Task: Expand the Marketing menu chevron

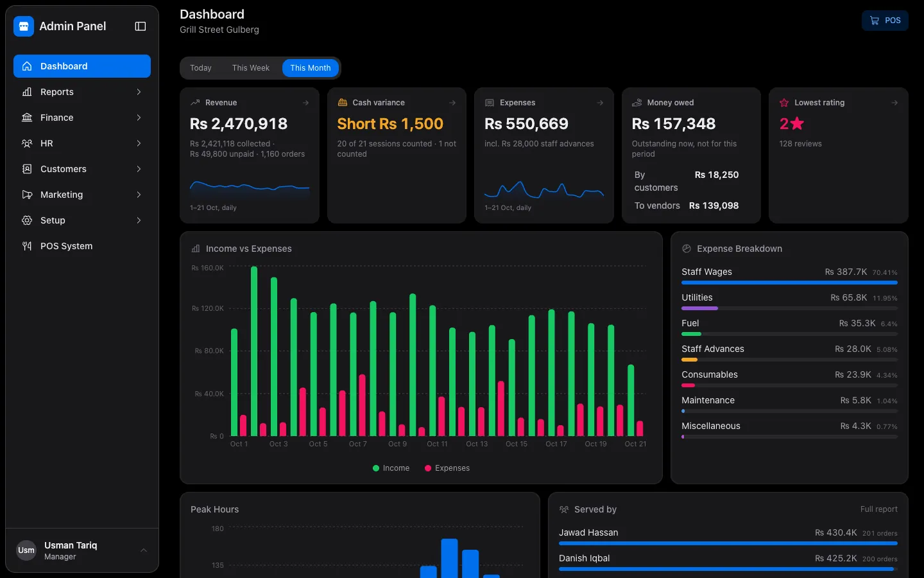Action: [139, 195]
